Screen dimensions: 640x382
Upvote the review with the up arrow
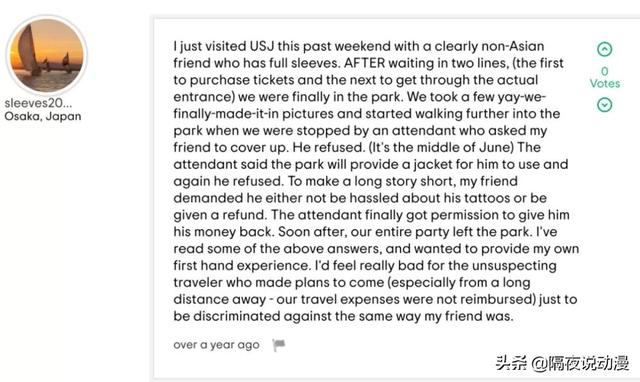point(604,49)
